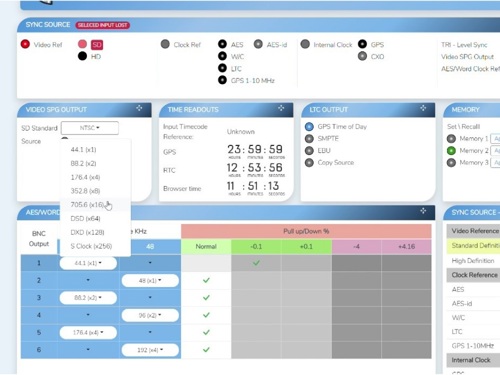This screenshot has height=375, width=500.
Task: Select the Internal Clock sync source
Action: pos(305,44)
